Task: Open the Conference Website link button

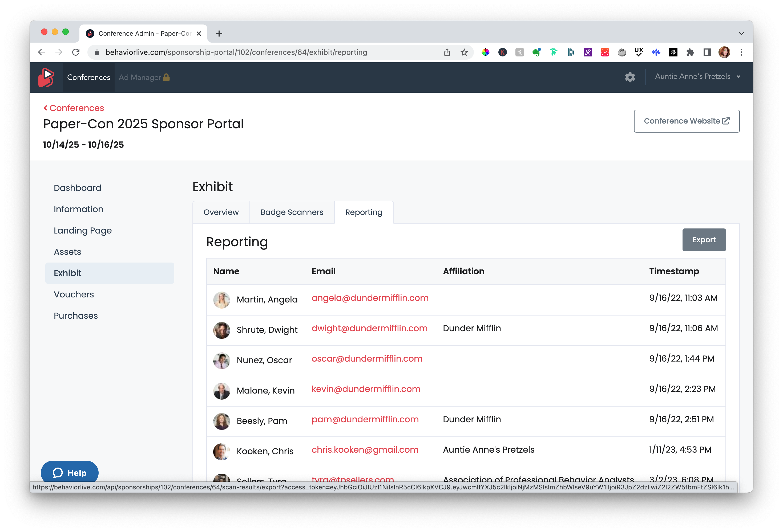Action: coord(686,121)
